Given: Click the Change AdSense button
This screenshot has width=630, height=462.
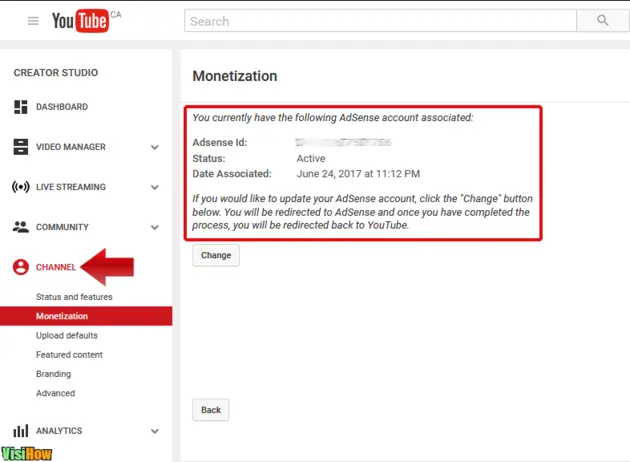Looking at the screenshot, I should click(x=216, y=255).
